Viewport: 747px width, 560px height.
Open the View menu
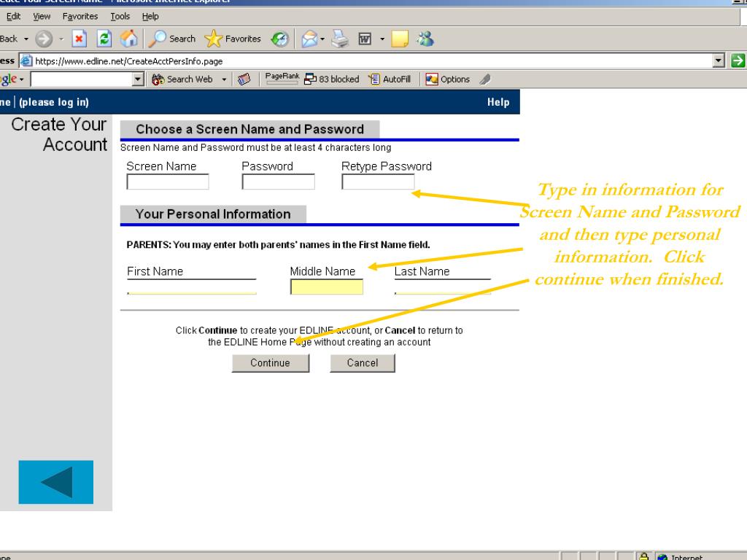coord(42,16)
